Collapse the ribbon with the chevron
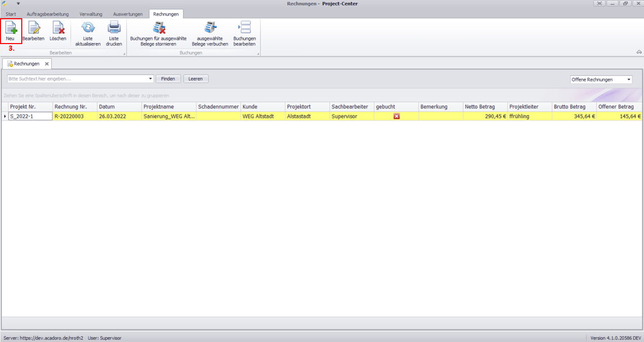644x342 pixels. 639,52
